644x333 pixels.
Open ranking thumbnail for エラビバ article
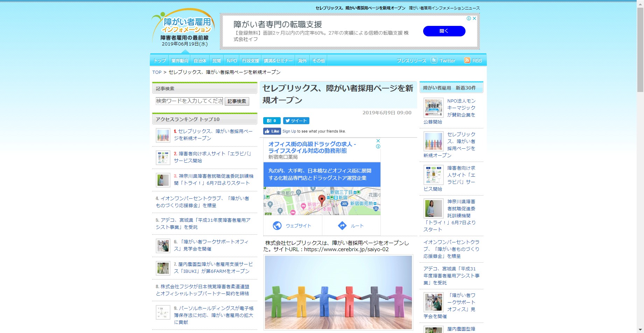[x=163, y=158]
